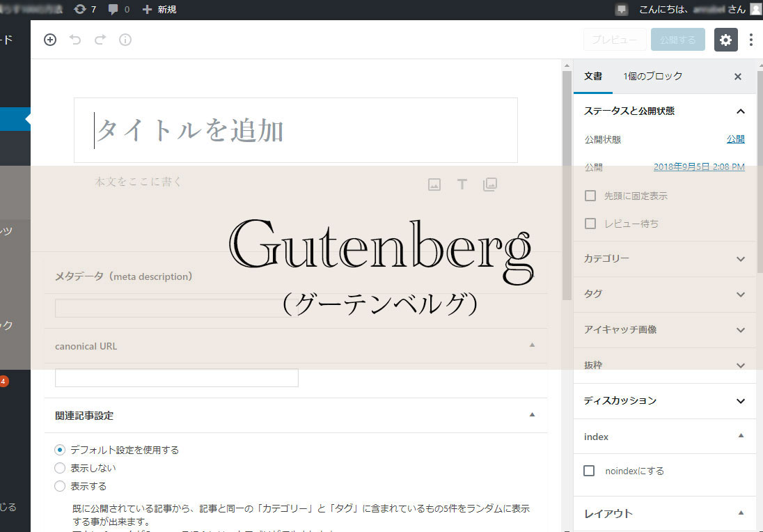Close the settings sidebar with X
This screenshot has width=763, height=532.
[738, 77]
